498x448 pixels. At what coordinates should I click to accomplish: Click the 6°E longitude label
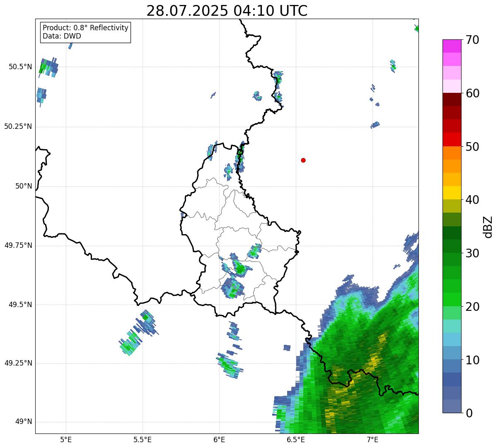[219, 439]
